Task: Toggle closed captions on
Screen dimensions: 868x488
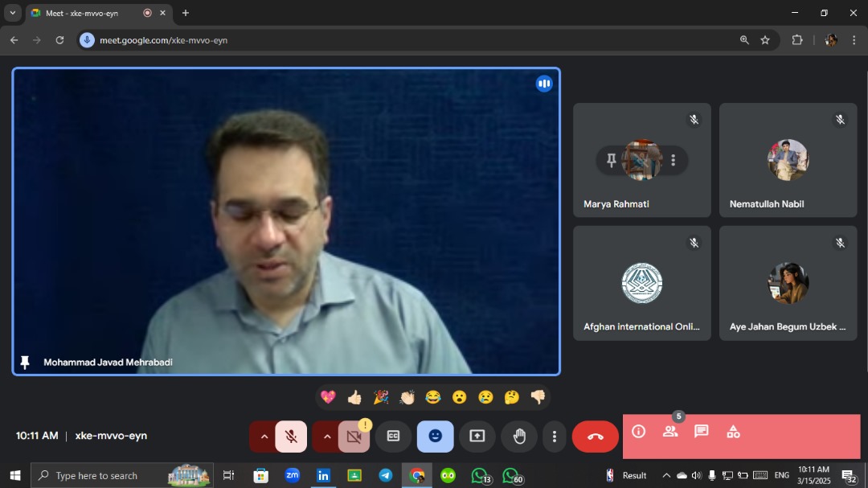Action: pos(393,437)
